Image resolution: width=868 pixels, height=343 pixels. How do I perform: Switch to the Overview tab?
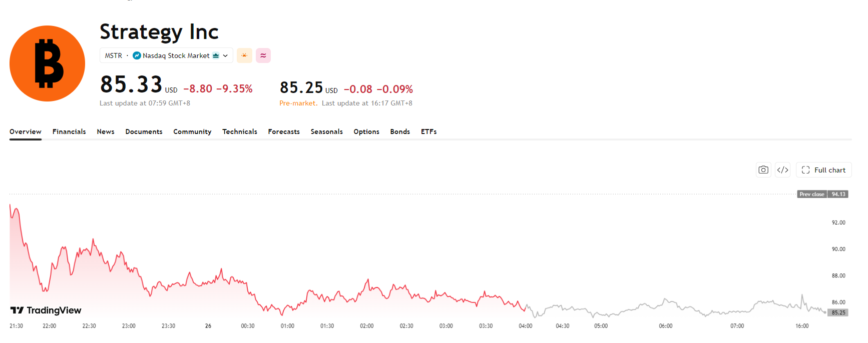click(x=26, y=131)
